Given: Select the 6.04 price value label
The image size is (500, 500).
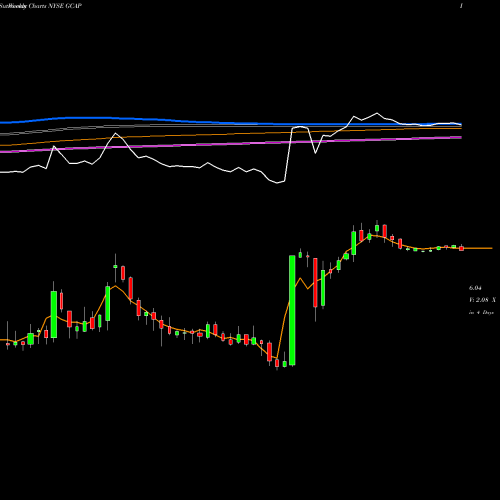Looking at the screenshot, I should coord(475,288).
